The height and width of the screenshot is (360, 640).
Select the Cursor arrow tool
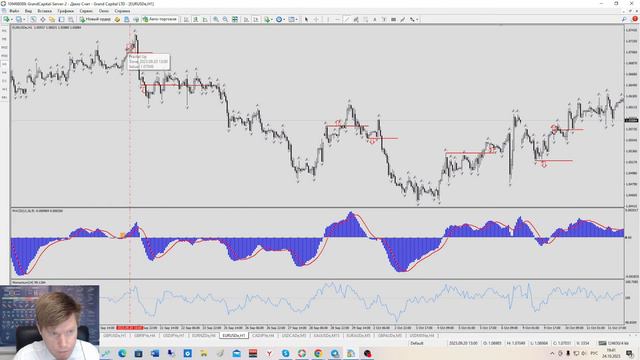pyautogui.click(x=306, y=19)
